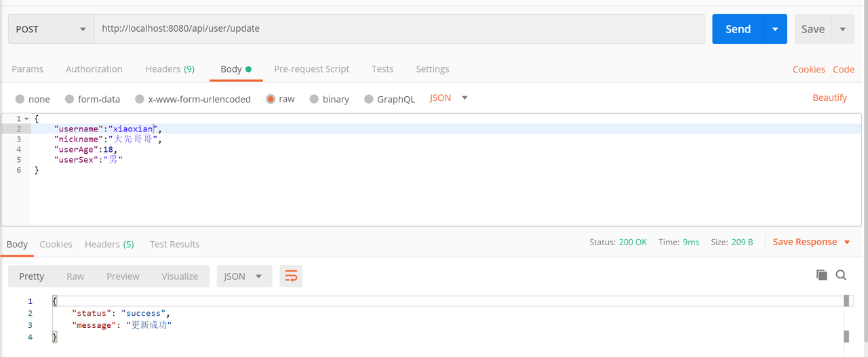
Task: Open the Pre-request Script tab
Action: point(311,69)
